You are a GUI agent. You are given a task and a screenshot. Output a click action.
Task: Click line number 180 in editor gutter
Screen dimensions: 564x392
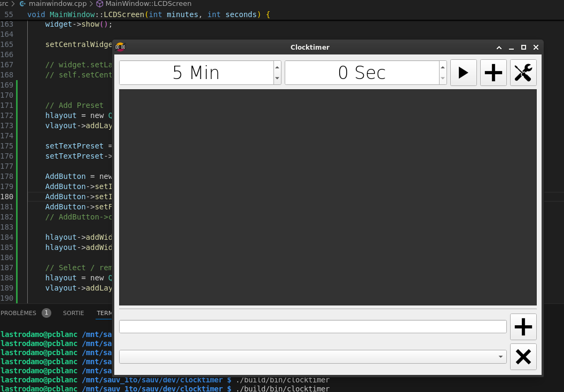click(7, 197)
